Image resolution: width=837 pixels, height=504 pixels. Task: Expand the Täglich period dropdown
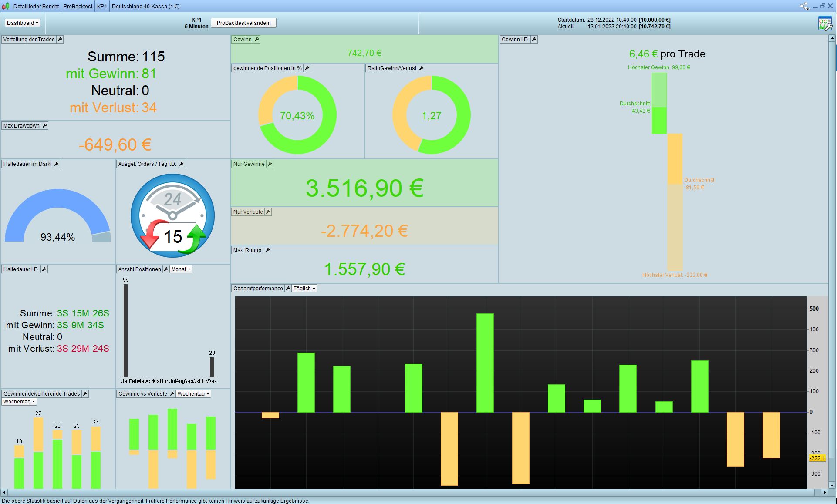point(304,289)
